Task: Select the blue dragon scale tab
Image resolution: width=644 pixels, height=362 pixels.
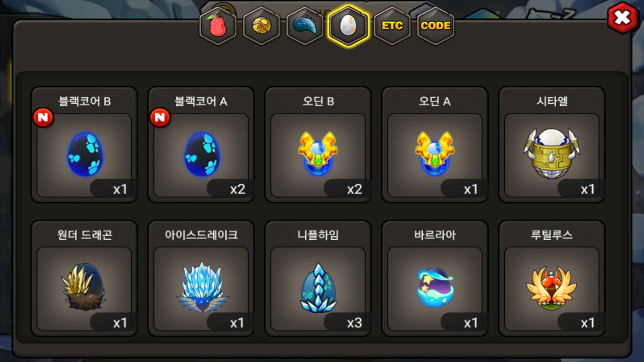Action: 305,26
